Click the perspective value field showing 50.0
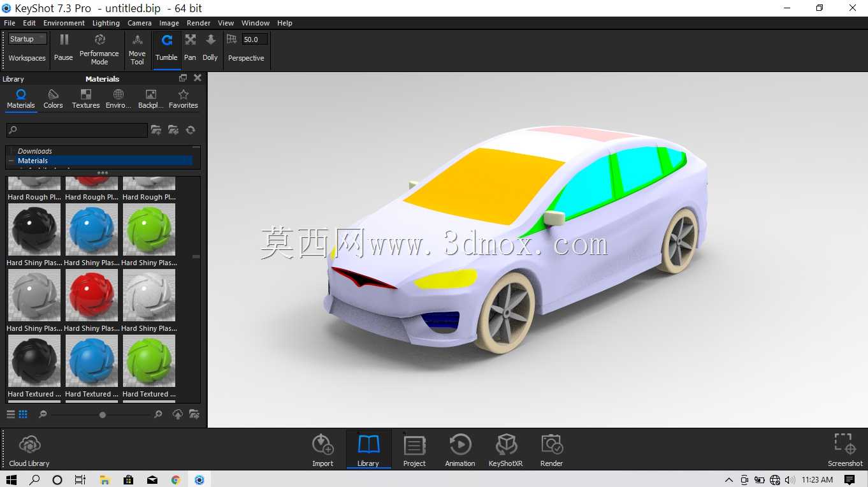The width and height of the screenshot is (868, 487). pos(254,40)
